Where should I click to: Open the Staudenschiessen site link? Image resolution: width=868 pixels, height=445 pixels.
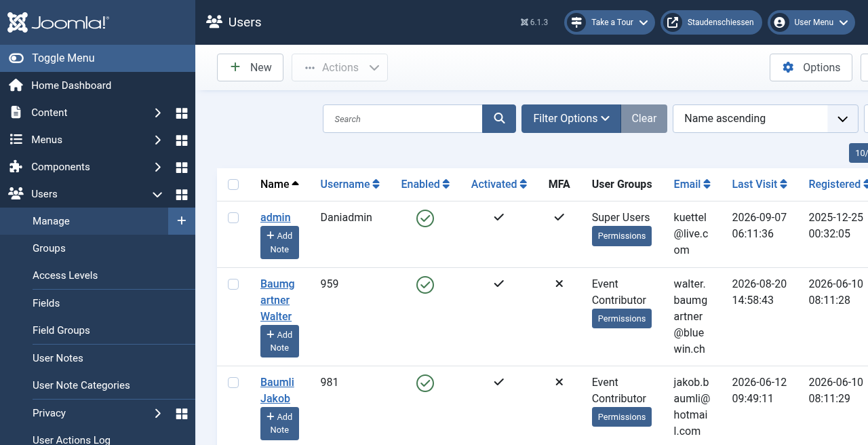point(711,22)
